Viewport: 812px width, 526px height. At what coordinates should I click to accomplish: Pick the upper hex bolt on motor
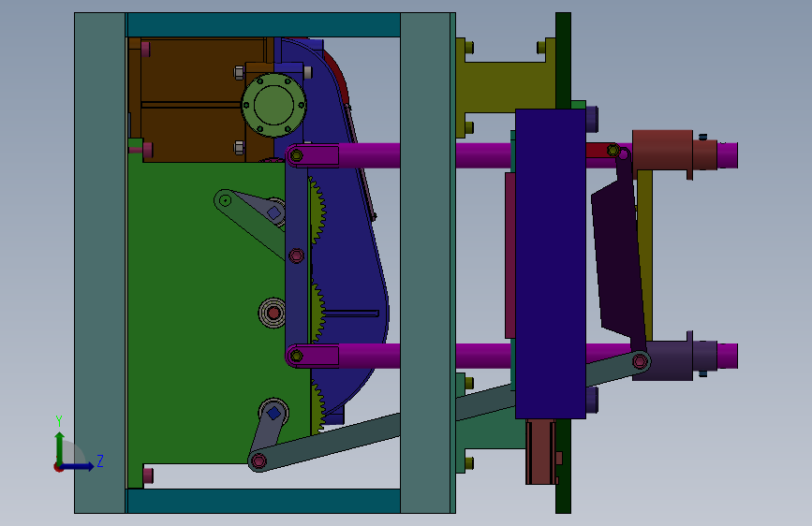239,72
